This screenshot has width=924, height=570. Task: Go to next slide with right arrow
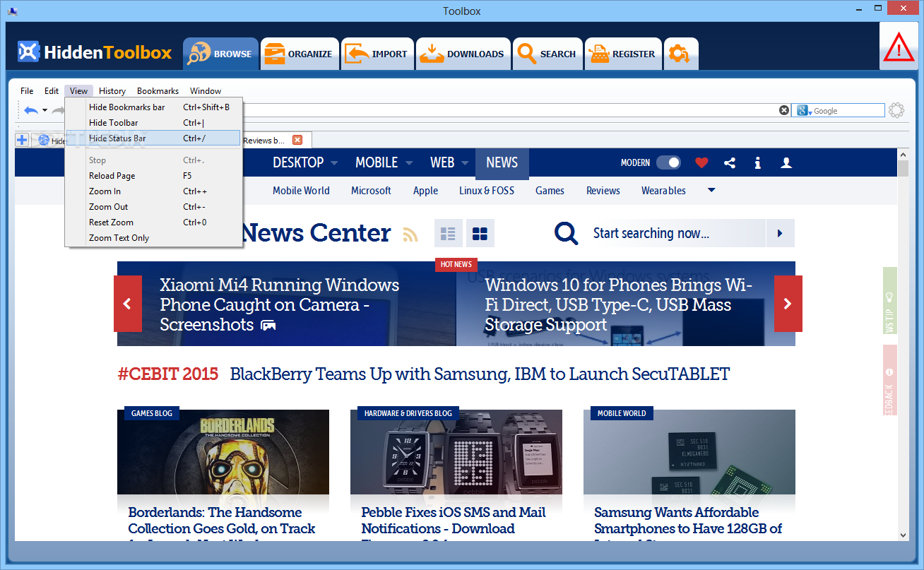tap(788, 304)
